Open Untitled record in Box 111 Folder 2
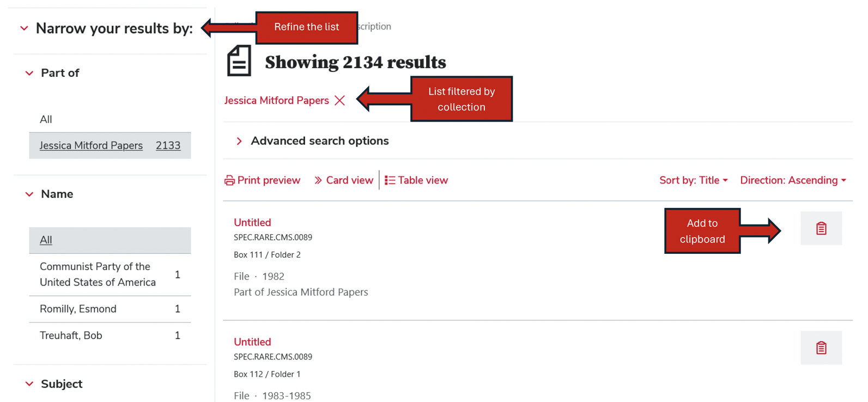 click(252, 222)
